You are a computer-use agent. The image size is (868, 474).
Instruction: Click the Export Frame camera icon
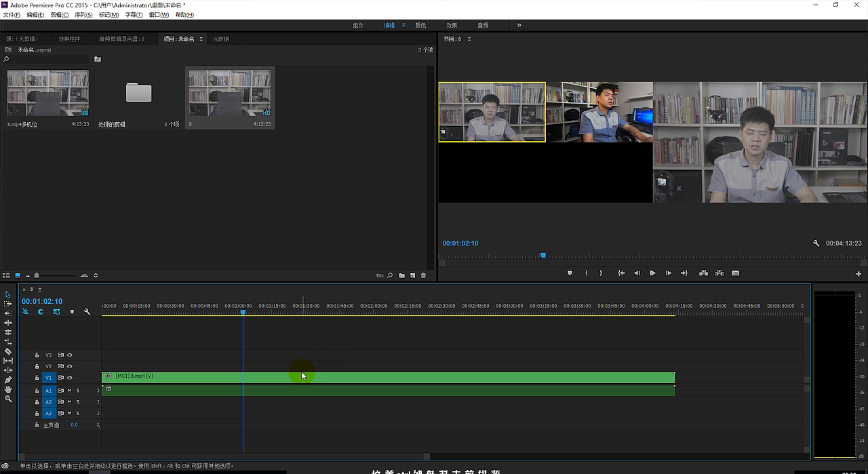pos(736,273)
